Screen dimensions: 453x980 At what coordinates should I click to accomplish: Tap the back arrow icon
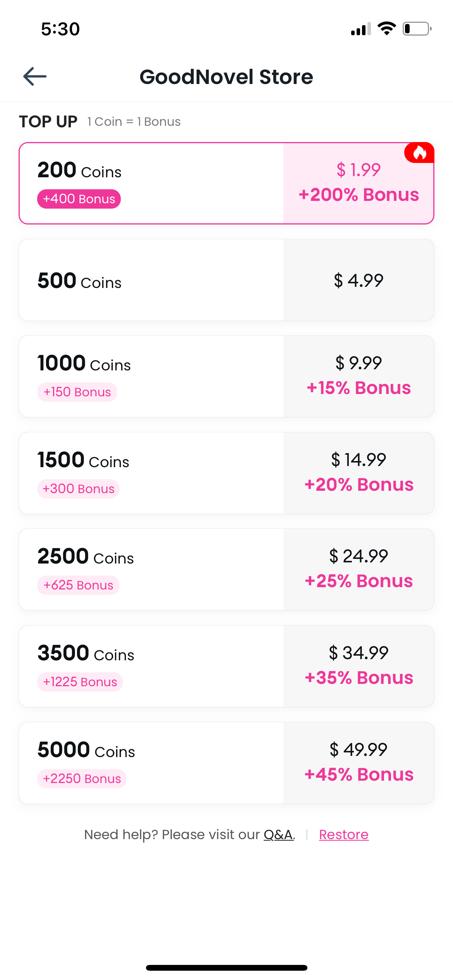[x=35, y=76]
